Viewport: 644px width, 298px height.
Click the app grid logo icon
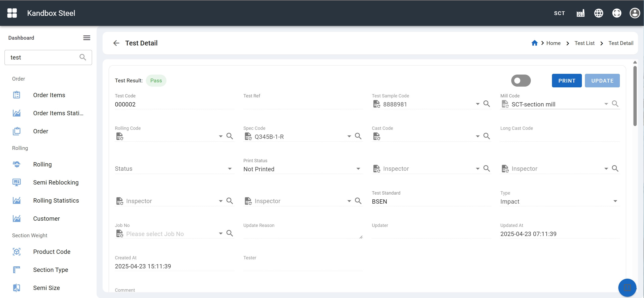[x=12, y=13]
